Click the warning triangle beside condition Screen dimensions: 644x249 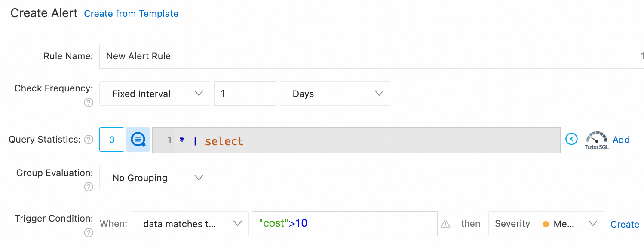(445, 224)
